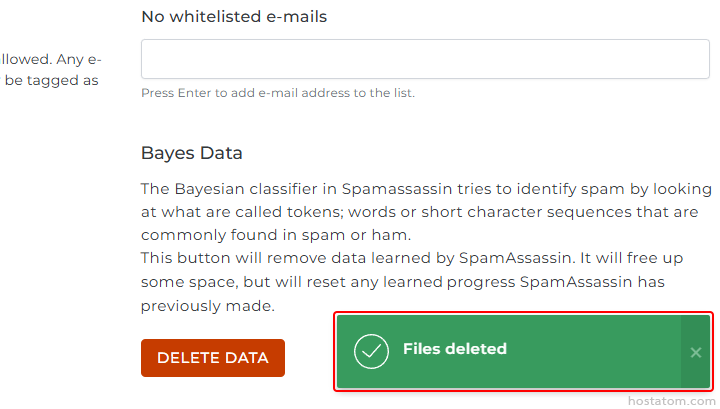Click the "Press Enter to add" hint text
Screen dimensions: 720x409
277,93
